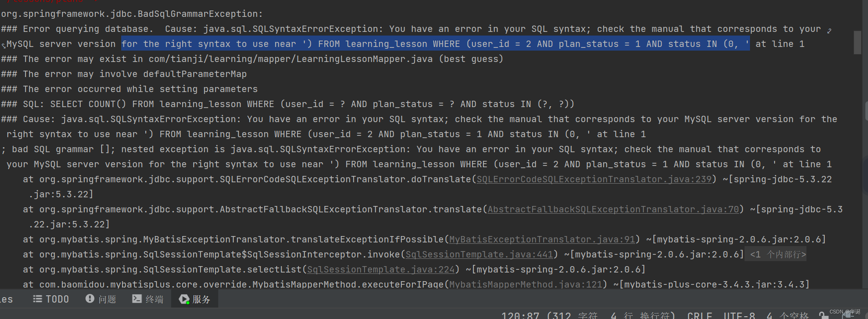Open SqlSessionTemplate.java:441 source link

[478, 254]
